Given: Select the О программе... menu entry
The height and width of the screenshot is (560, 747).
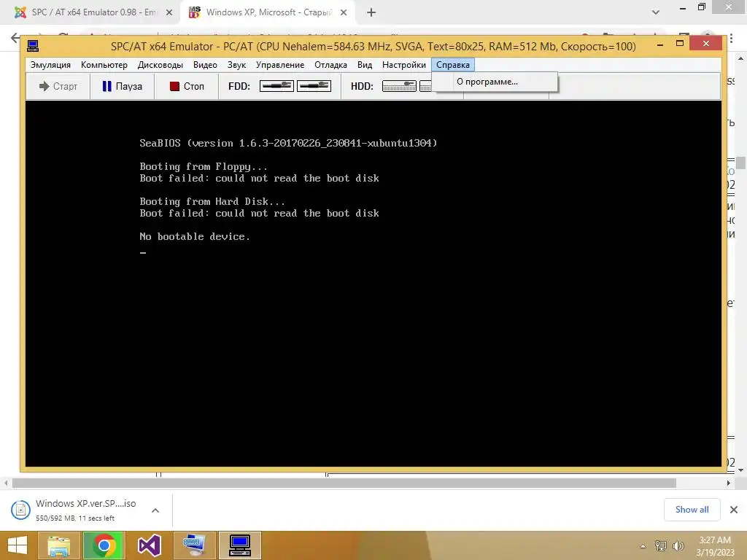Looking at the screenshot, I should (x=495, y=82).
